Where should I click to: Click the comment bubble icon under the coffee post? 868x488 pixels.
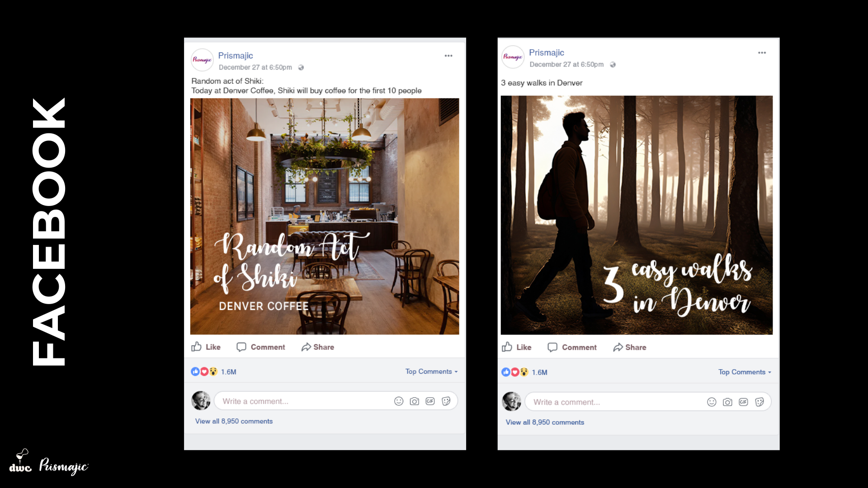point(241,347)
